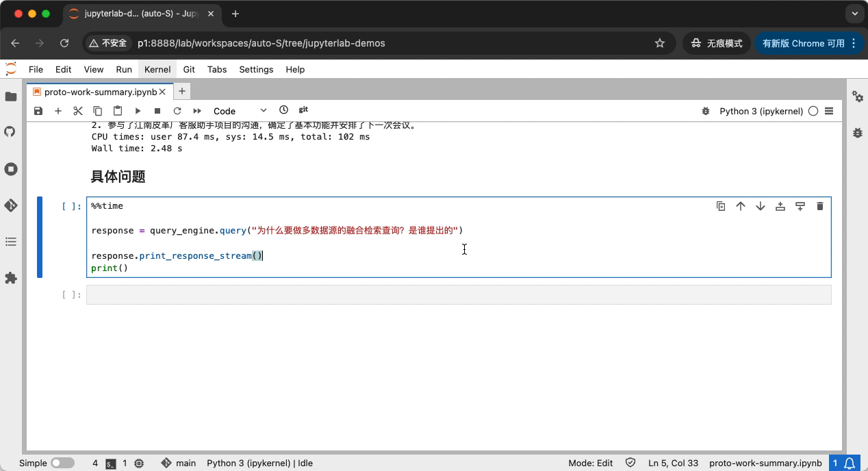868x471 pixels.
Task: Open the Kernel menu
Action: (157, 69)
